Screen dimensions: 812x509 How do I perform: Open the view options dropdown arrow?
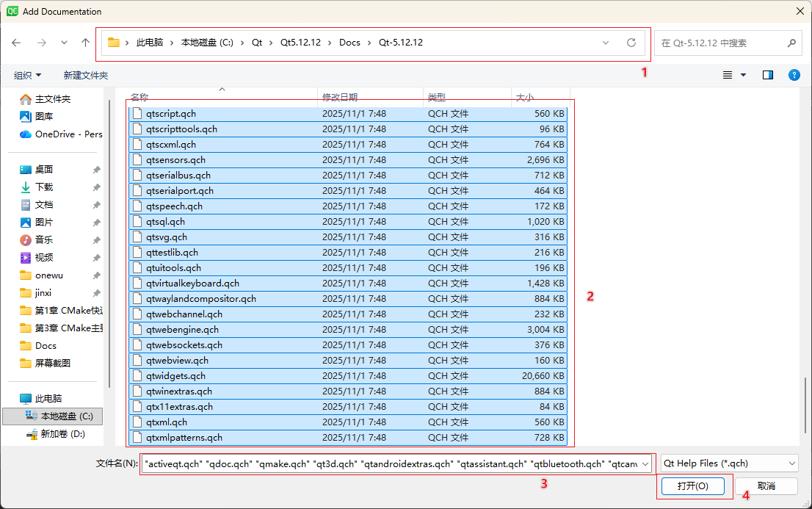pyautogui.click(x=743, y=75)
